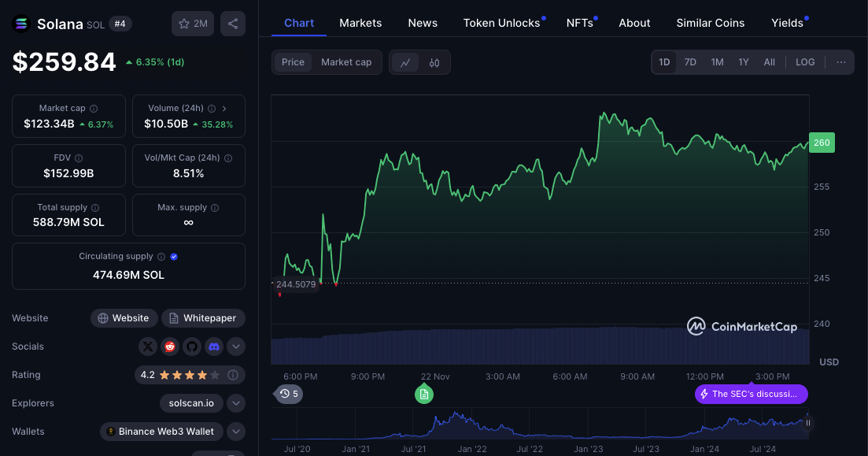Open the Whitepaper link

(x=203, y=318)
